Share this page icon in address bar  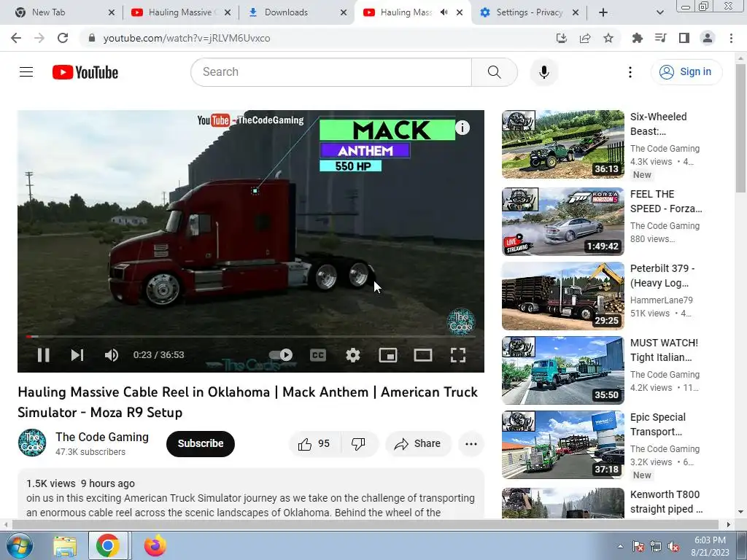585,38
